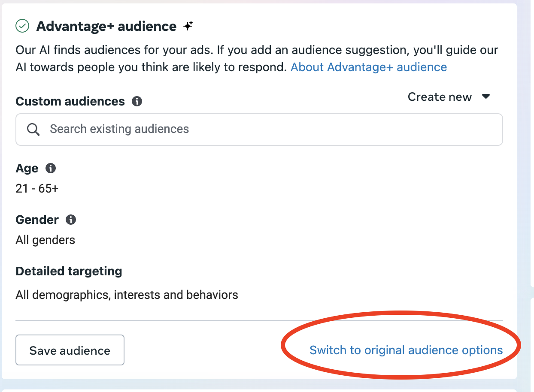Click the green checkmark beside Advantage+ audience
Viewport: 534px width, 392px height.
22,26
